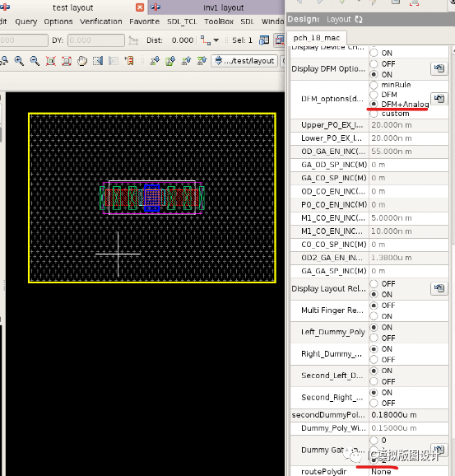Open the routePolydir None dropdown
The width and height of the screenshot is (455, 476).
coord(409,471)
